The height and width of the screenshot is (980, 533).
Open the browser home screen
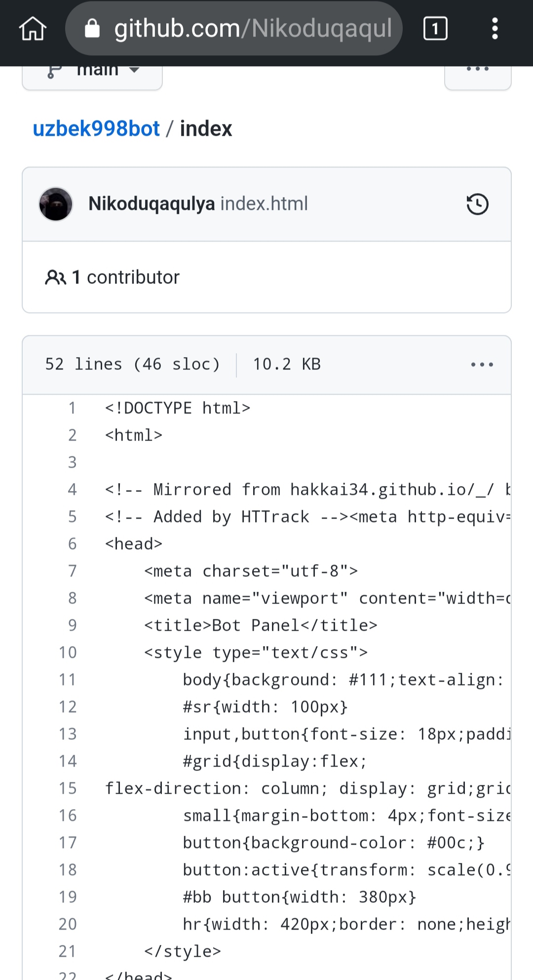32,28
